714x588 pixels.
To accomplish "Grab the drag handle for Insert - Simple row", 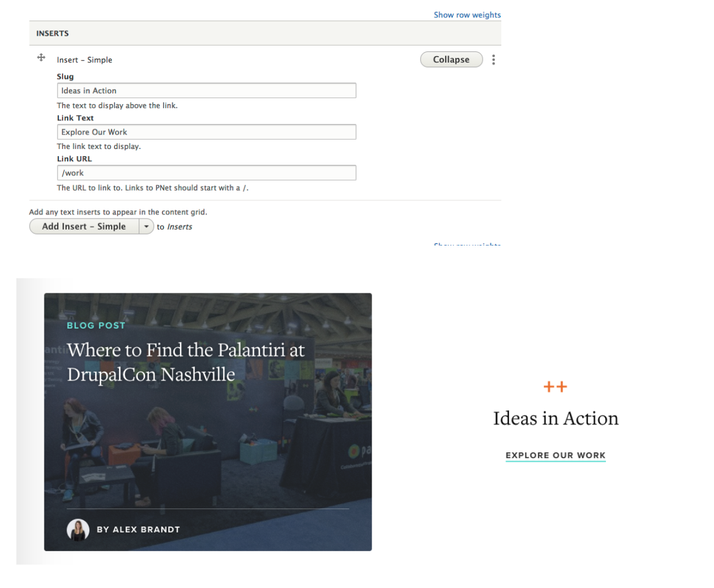I will [x=41, y=57].
